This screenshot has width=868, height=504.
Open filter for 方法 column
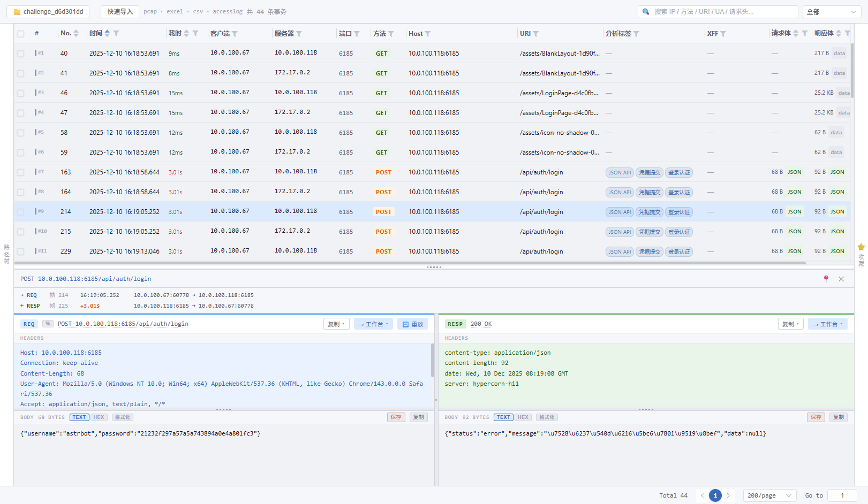pyautogui.click(x=391, y=34)
